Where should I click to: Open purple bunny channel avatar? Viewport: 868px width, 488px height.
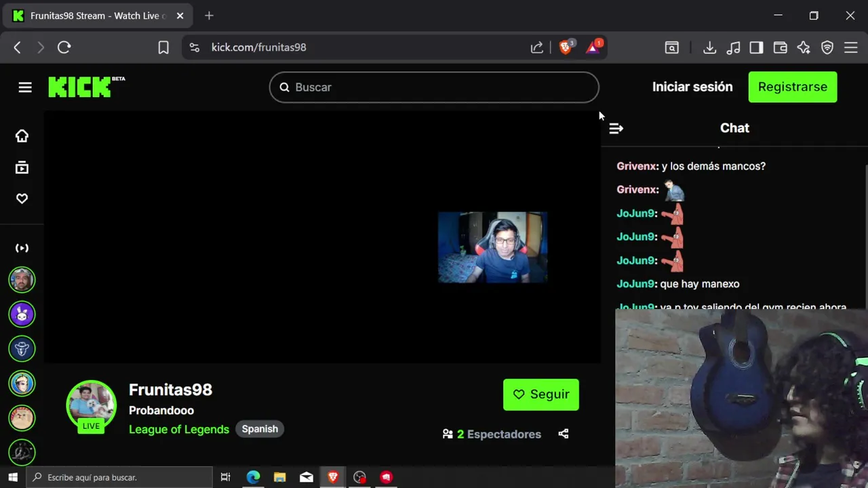click(22, 314)
